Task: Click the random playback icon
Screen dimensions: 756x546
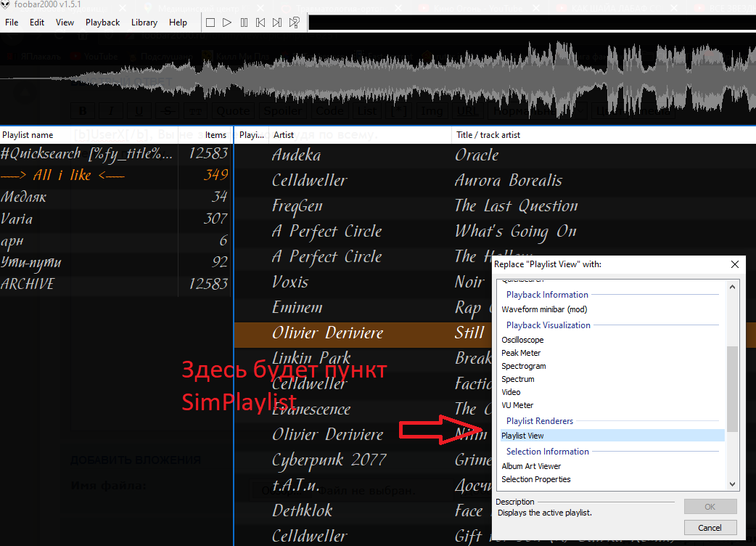Action: [295, 23]
